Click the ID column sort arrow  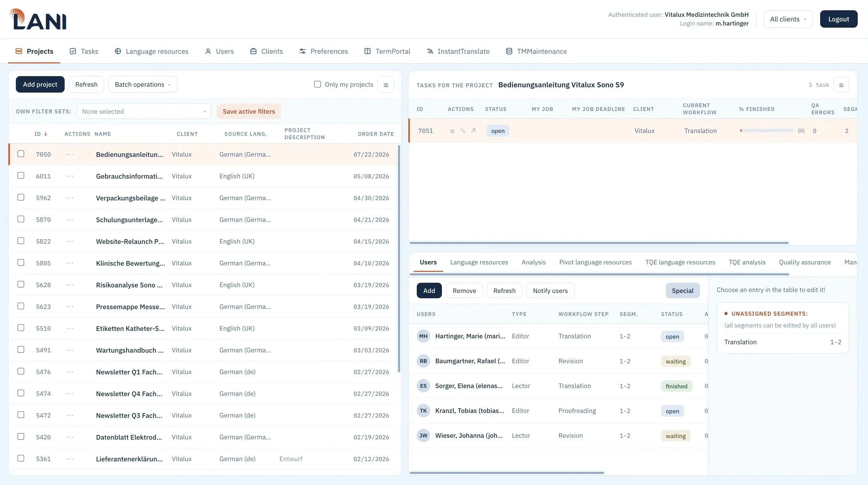tap(45, 134)
